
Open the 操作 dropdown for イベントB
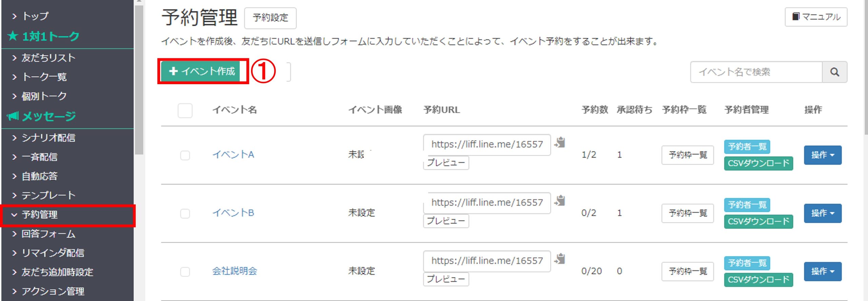pyautogui.click(x=823, y=213)
